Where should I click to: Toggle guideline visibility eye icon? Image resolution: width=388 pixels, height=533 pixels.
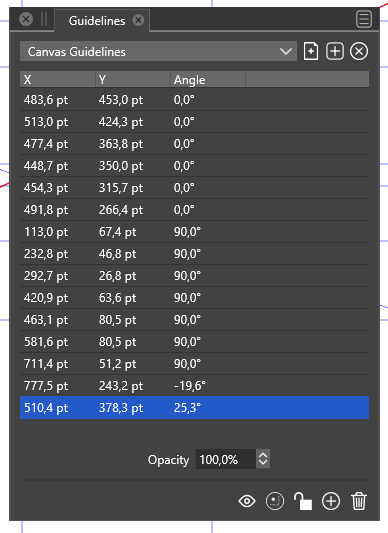tap(247, 501)
